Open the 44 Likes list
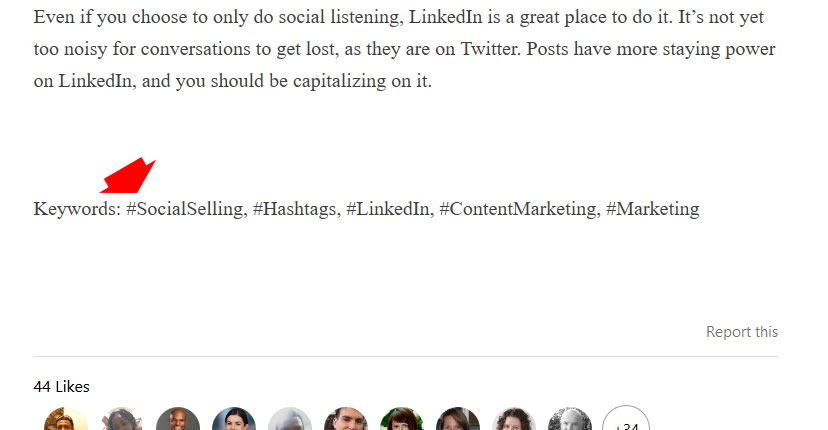 point(61,387)
